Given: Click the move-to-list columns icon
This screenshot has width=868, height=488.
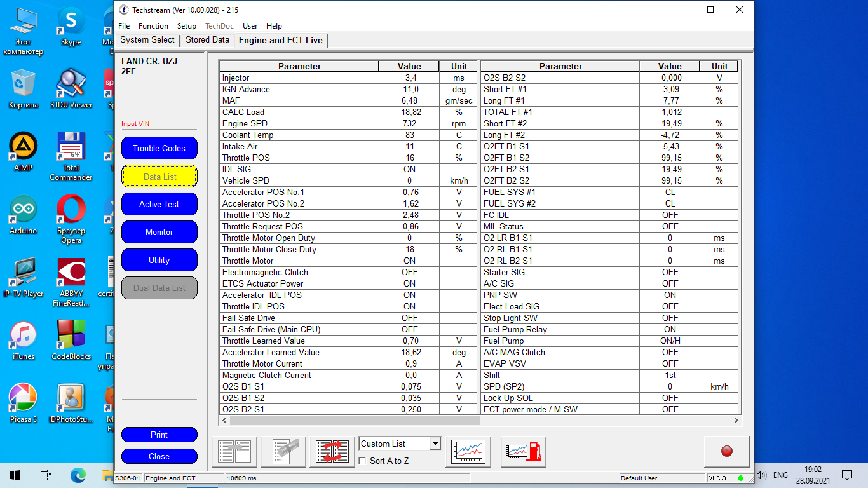Looking at the screenshot, I should (234, 452).
